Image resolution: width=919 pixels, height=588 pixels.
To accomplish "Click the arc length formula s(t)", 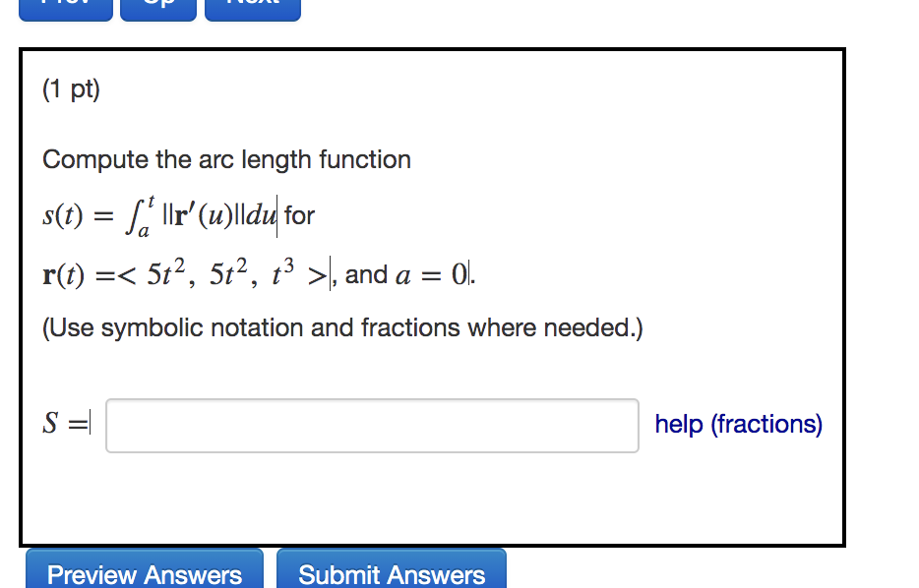I will [64, 214].
